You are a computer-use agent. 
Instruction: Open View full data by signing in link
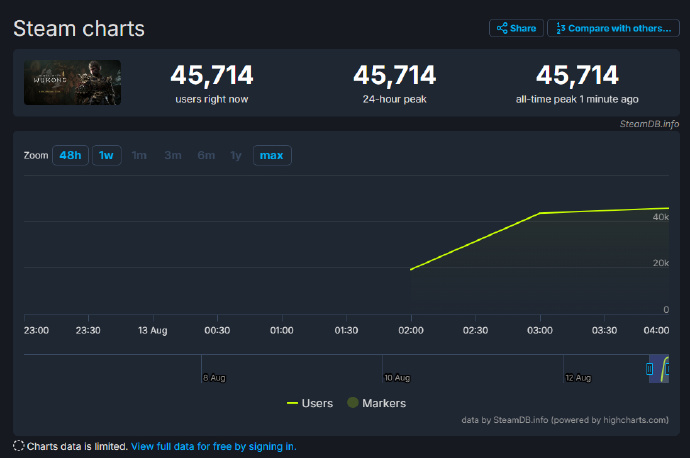[x=214, y=447]
